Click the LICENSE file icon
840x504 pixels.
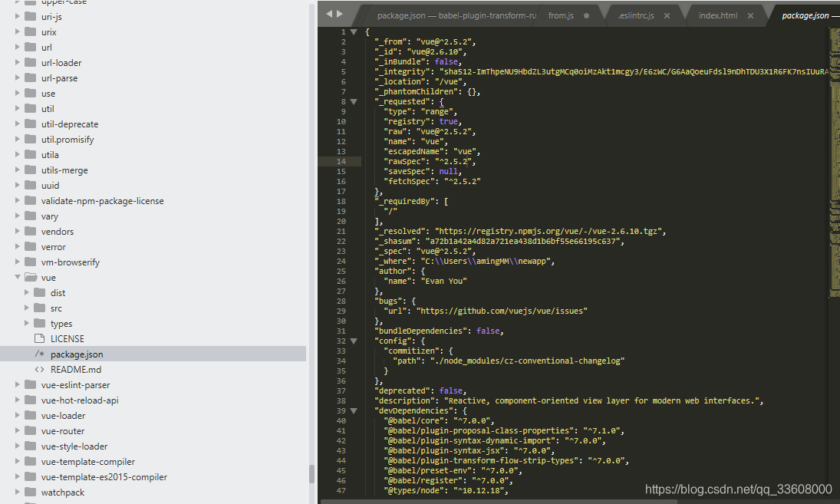coord(39,338)
